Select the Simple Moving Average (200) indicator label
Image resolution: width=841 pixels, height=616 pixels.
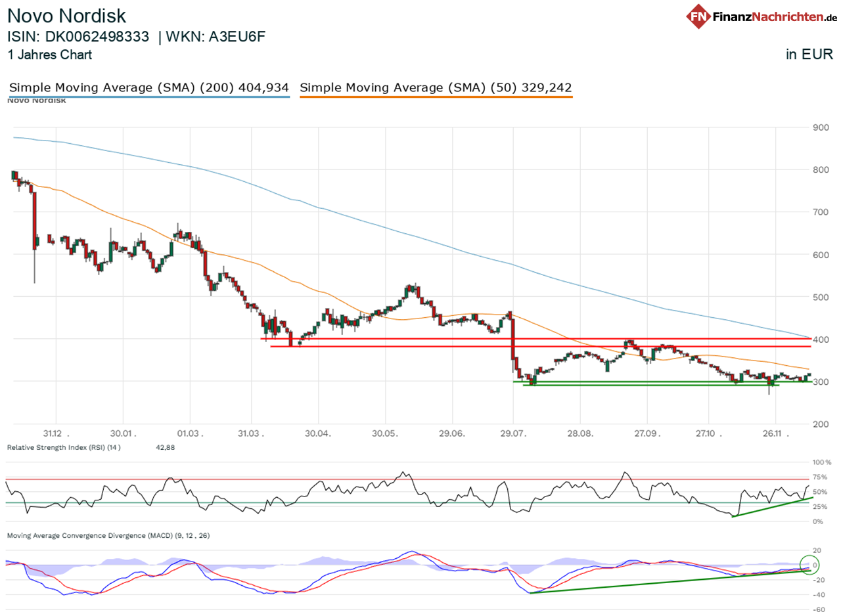(148, 87)
